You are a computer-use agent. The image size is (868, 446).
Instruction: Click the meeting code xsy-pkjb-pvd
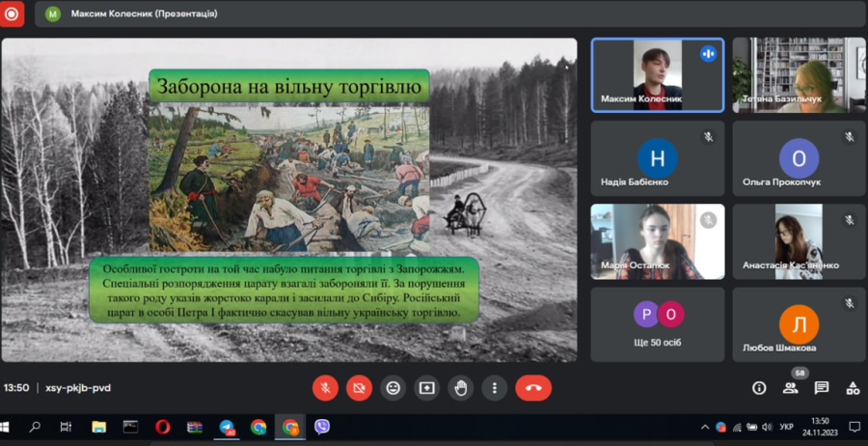point(78,388)
